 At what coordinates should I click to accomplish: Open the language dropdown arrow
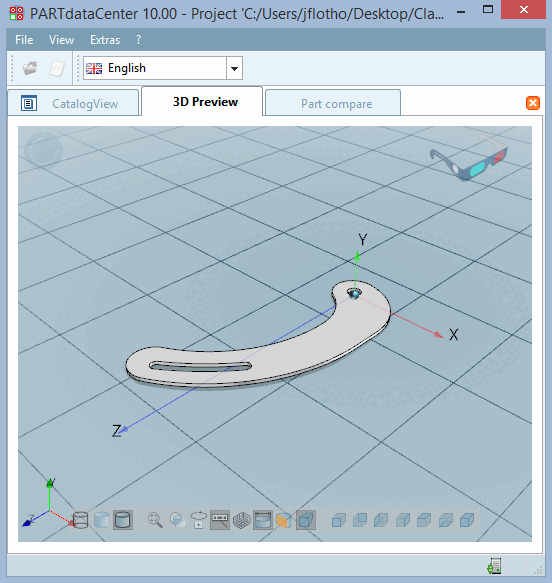235,68
